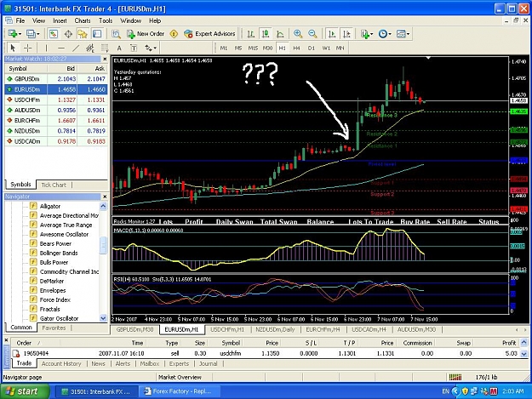Select text box T tool
This screenshot has height=399, width=532.
tap(134, 48)
